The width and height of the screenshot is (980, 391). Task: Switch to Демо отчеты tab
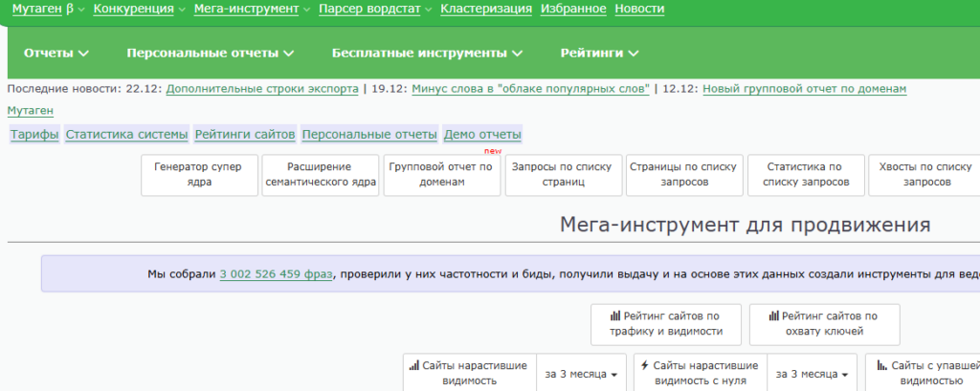[482, 134]
